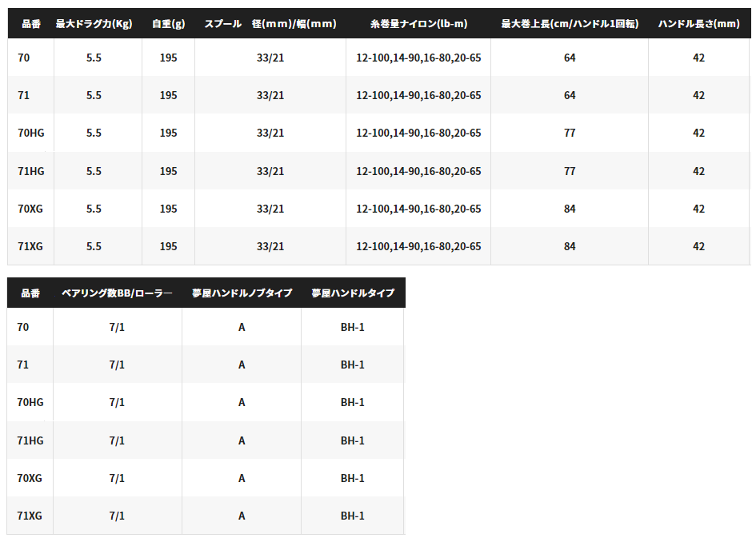Click the 夢屋ハンドルノブタイプ header
Image resolution: width=756 pixels, height=538 pixels.
[242, 293]
